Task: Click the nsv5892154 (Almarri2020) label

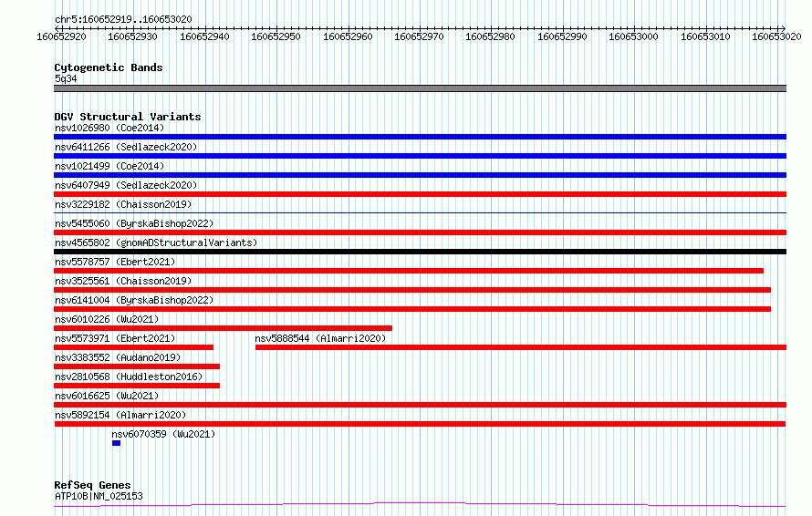Action: point(120,415)
